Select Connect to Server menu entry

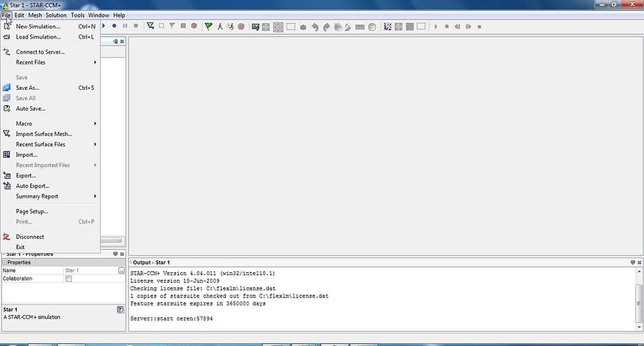[51, 52]
